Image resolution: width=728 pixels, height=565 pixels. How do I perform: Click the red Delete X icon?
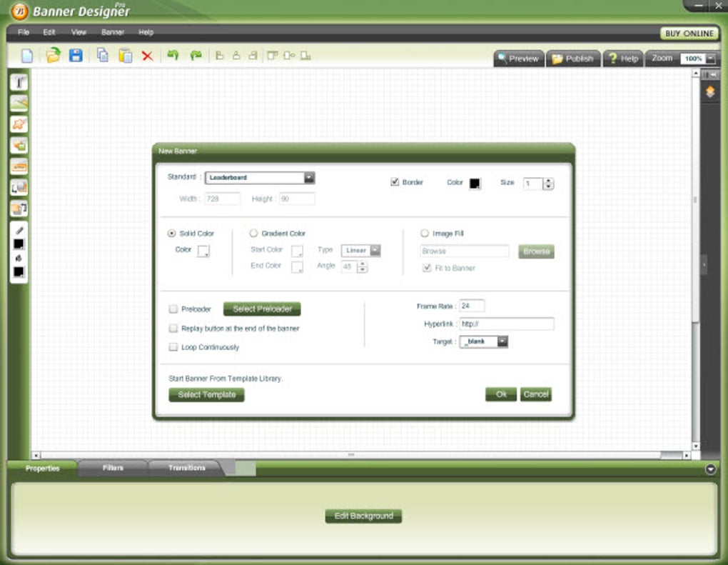pyautogui.click(x=147, y=56)
